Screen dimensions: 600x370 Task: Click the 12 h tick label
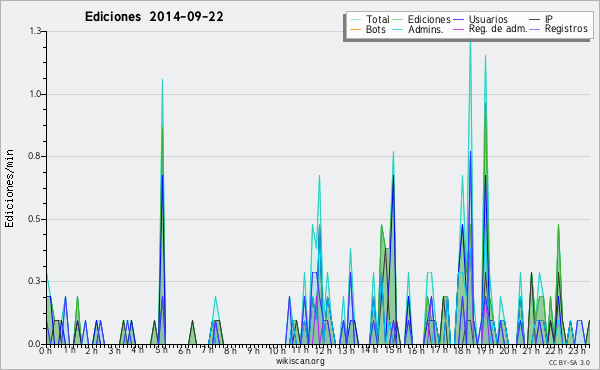323,350
